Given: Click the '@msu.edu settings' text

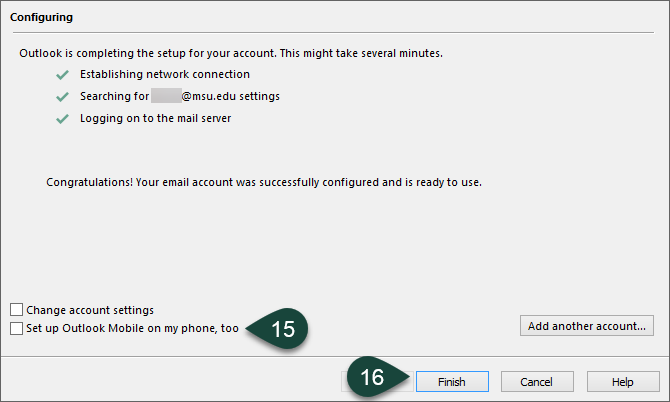Looking at the screenshot, I should 229,96.
